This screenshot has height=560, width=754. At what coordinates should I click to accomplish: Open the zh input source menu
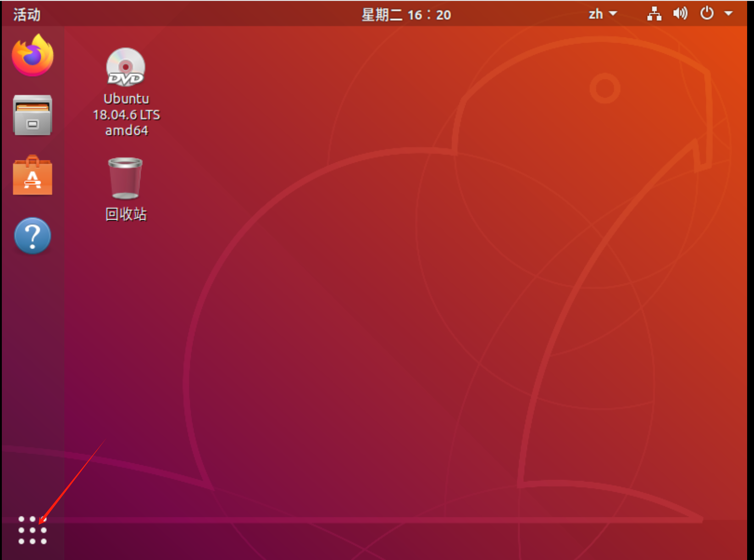(602, 14)
